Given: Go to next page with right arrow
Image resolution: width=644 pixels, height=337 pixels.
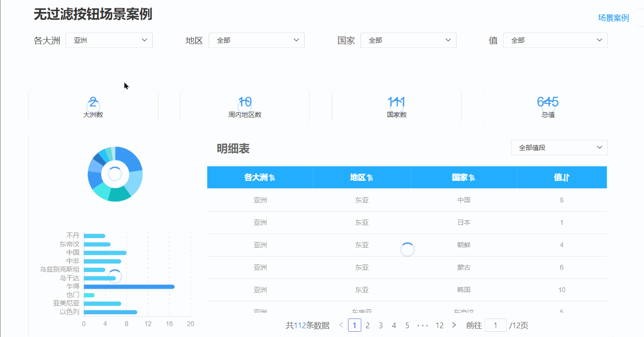Looking at the screenshot, I should pos(454,326).
